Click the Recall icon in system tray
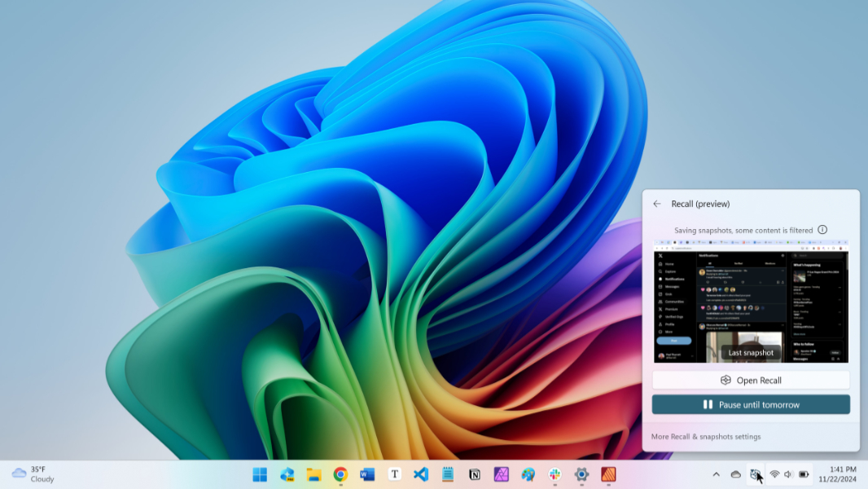 (756, 474)
